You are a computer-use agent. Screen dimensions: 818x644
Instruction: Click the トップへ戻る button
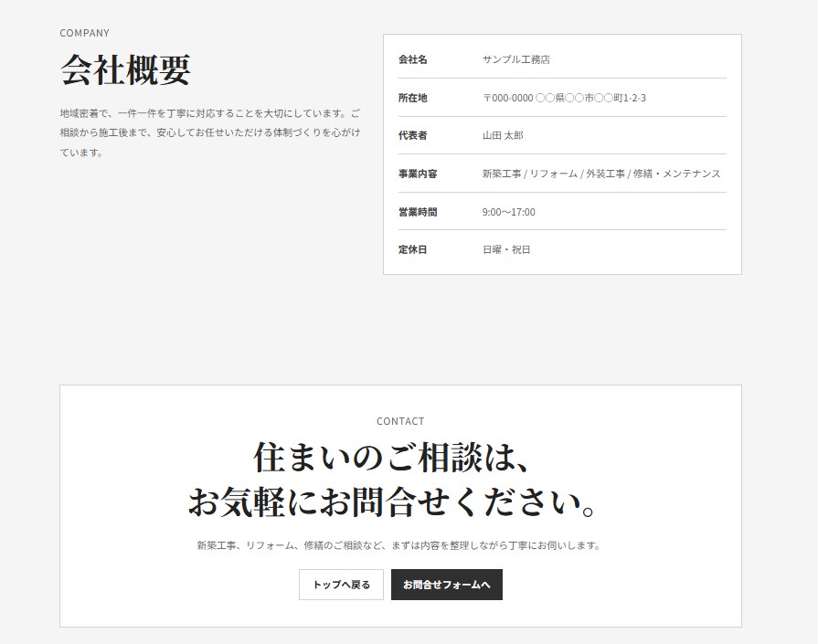pos(341,585)
